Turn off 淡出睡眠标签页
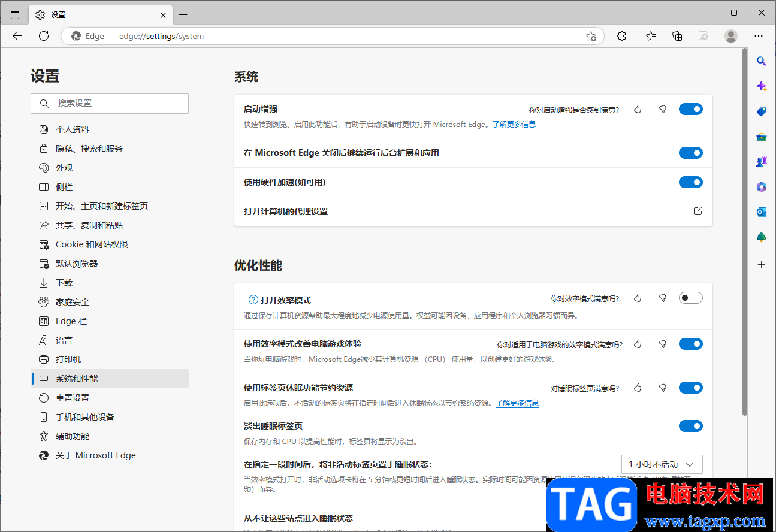Viewport: 776px width, 532px height. (690, 426)
